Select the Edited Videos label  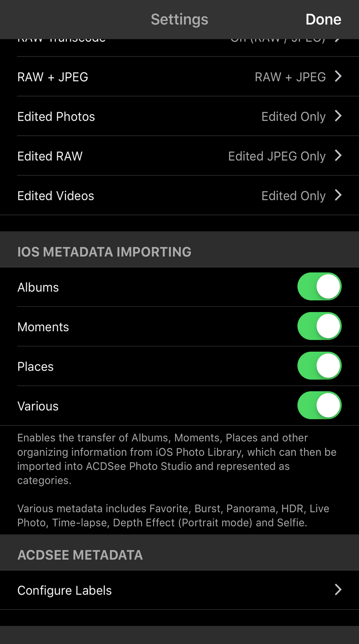pos(56,196)
